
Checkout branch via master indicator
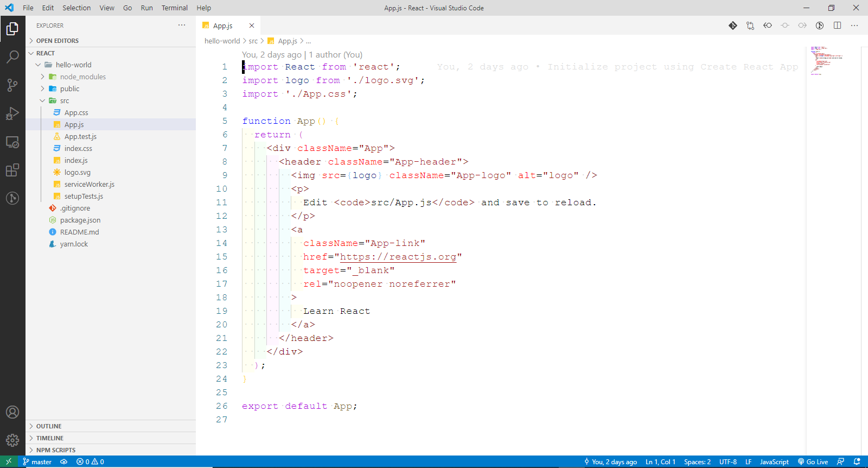tap(37, 462)
